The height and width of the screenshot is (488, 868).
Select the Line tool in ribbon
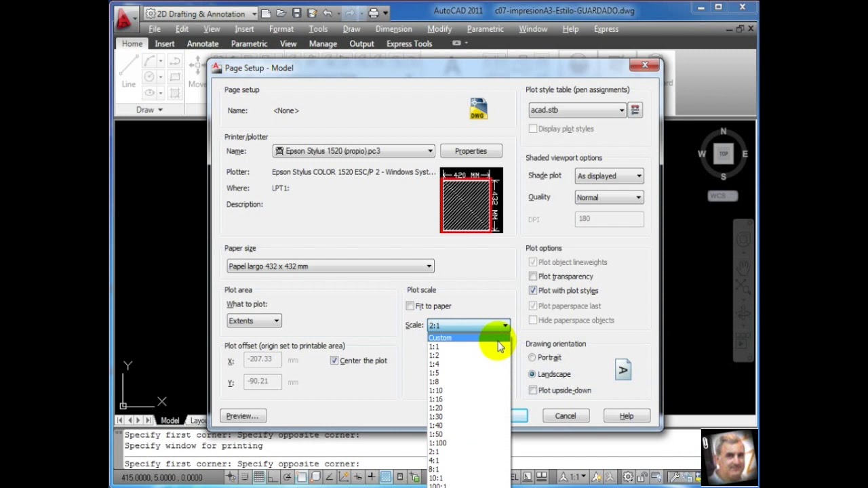(x=129, y=72)
